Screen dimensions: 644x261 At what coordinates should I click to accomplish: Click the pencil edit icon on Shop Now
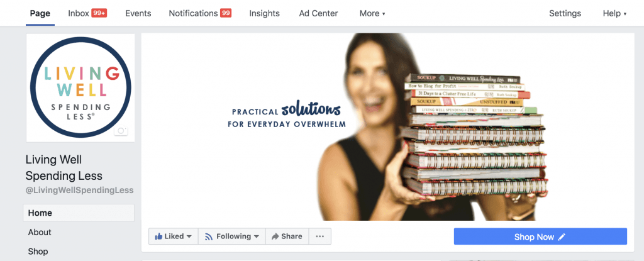pyautogui.click(x=562, y=236)
